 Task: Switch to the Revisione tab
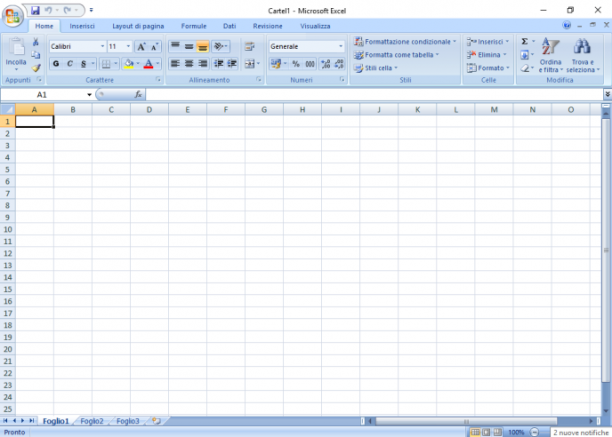[267, 26]
